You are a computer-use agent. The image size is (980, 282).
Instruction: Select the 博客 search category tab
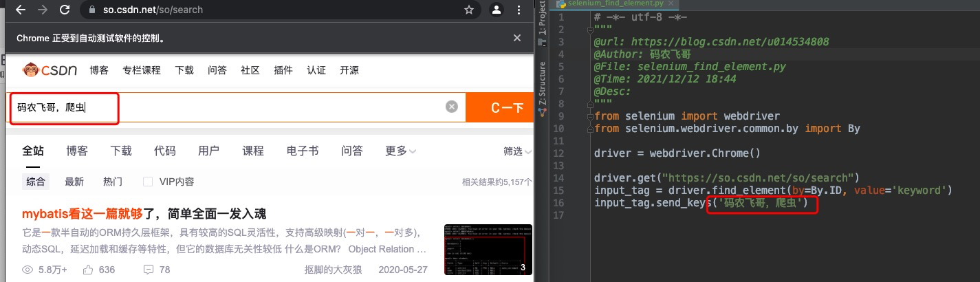[x=77, y=151]
